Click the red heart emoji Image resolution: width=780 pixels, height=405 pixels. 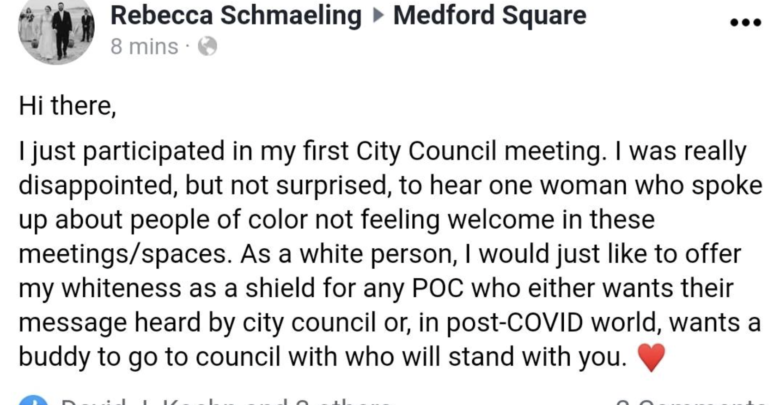tap(651, 357)
